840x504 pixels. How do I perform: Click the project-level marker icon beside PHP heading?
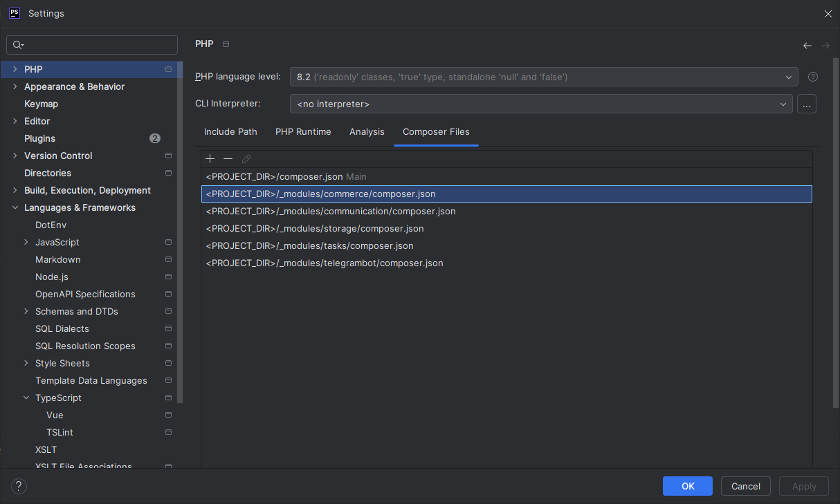[x=226, y=44]
